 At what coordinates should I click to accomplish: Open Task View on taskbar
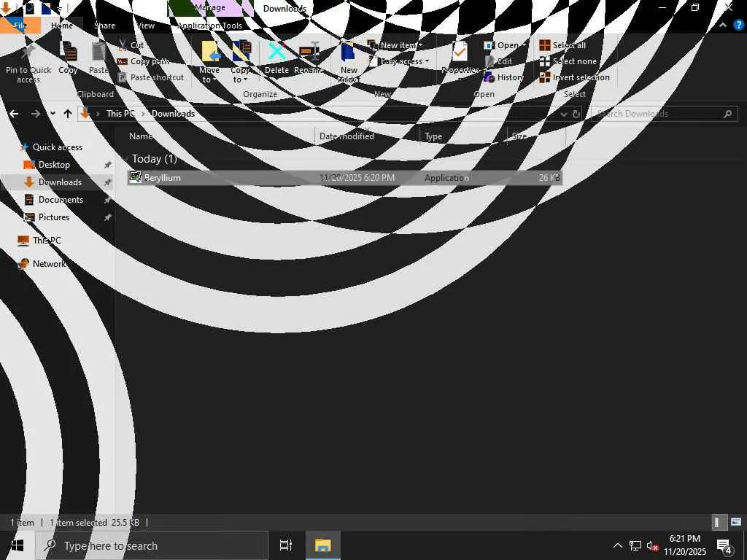pos(286,545)
